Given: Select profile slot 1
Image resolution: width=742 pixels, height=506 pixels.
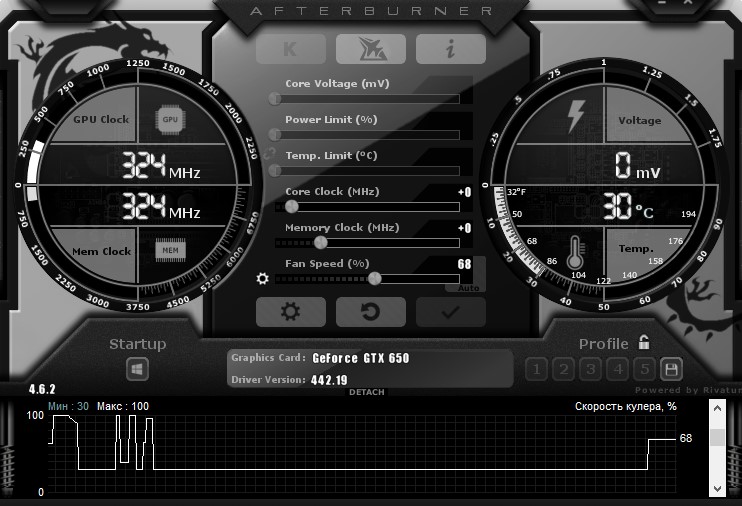Looking at the screenshot, I should 536,369.
